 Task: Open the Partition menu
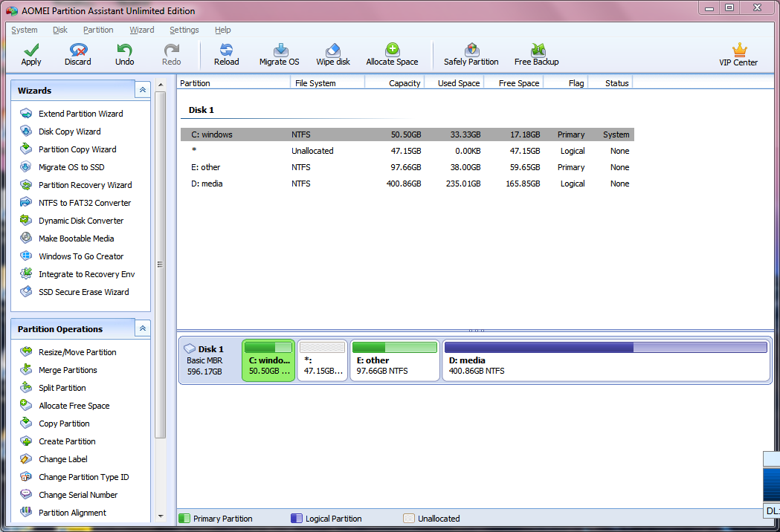tap(98, 30)
